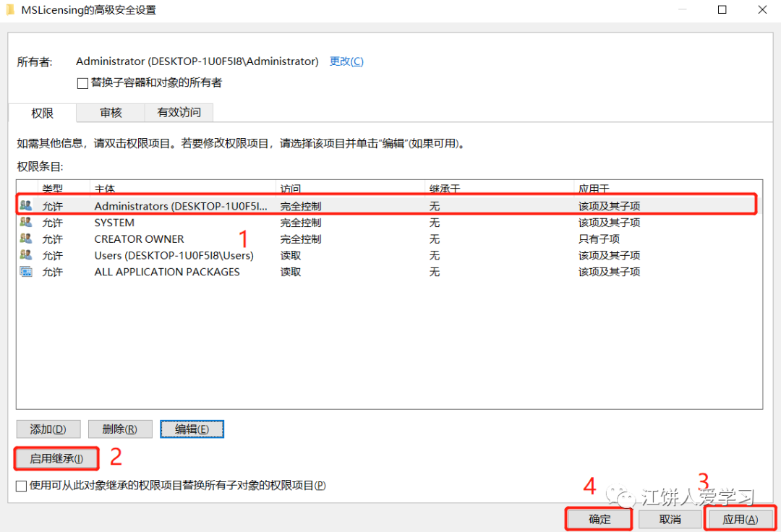
Task: Click the CREATOR OWNER entry icon
Action: point(26,239)
